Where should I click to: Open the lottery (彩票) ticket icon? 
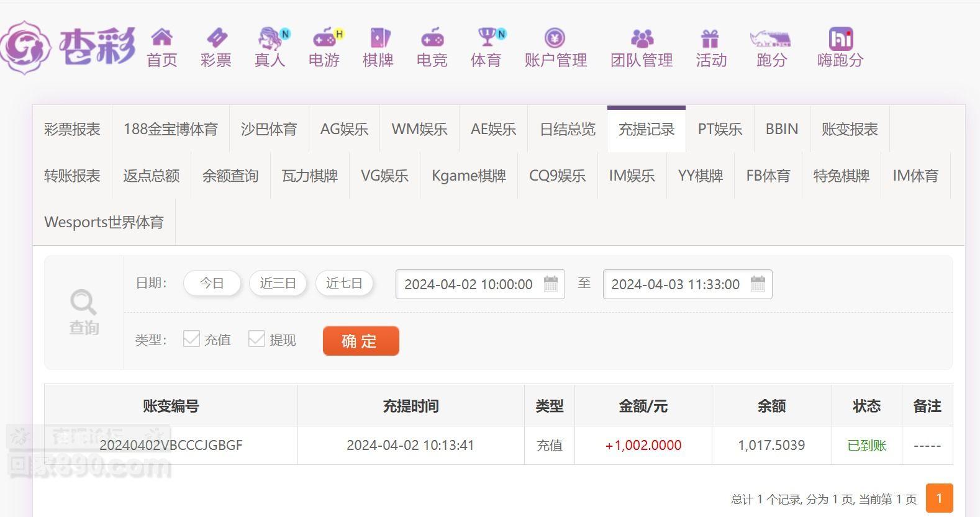coord(216,38)
